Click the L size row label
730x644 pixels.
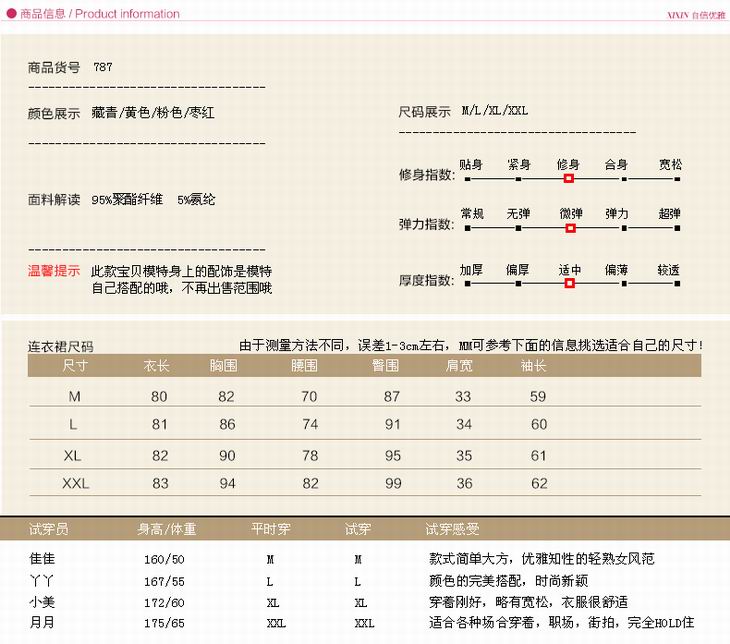coord(73,424)
